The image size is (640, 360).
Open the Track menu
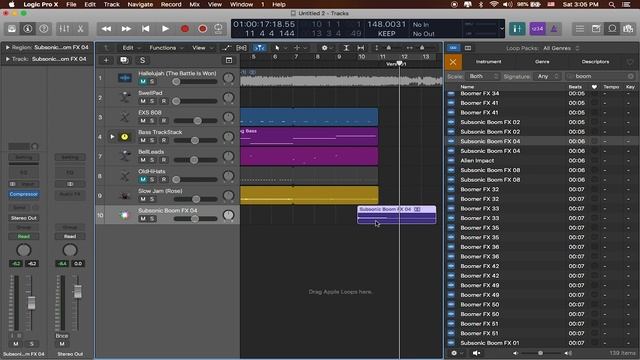(x=111, y=4)
